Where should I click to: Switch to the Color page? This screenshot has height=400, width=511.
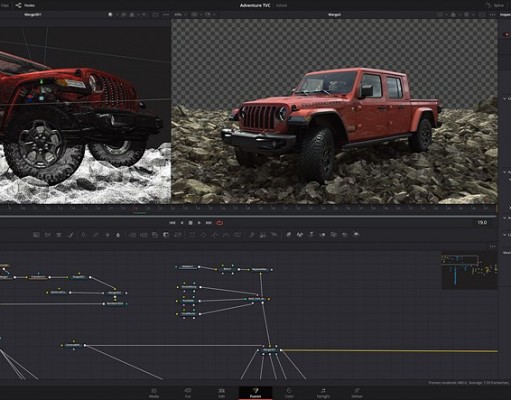pyautogui.click(x=289, y=393)
